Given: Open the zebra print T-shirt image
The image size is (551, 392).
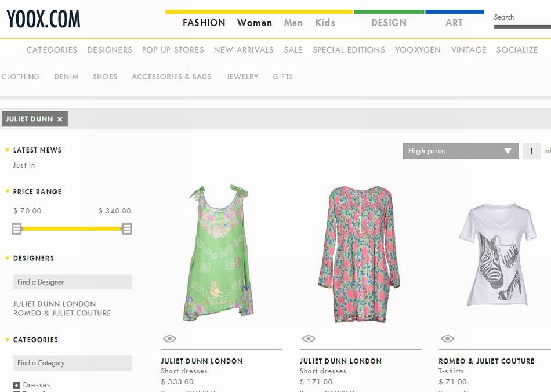Looking at the screenshot, I should (497, 255).
